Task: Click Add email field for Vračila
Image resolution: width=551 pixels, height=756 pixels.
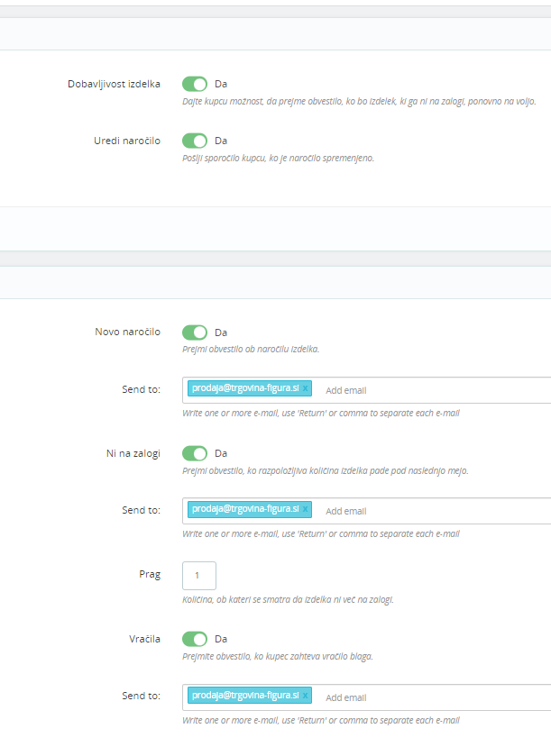Action: pos(406,697)
